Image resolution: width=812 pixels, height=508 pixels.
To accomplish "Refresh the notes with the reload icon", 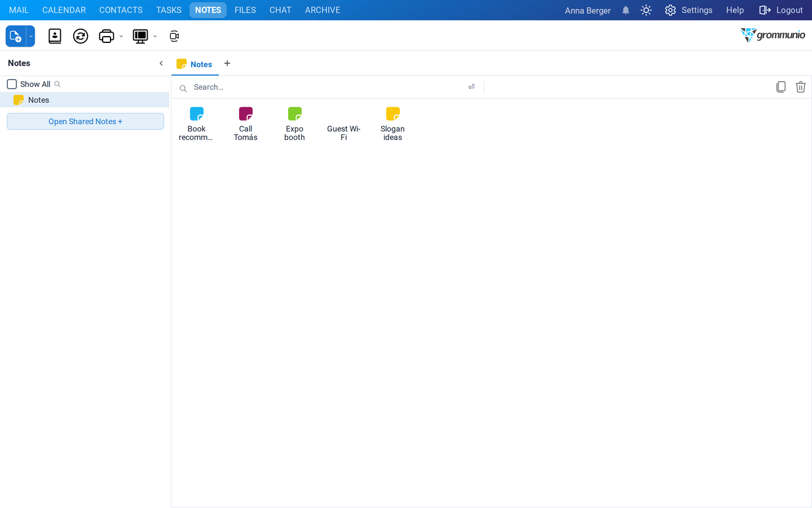I will click(x=81, y=36).
